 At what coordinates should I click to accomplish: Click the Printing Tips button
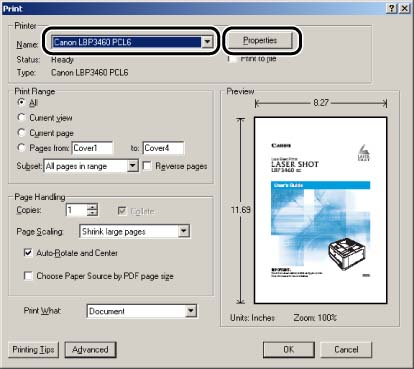tap(33, 350)
